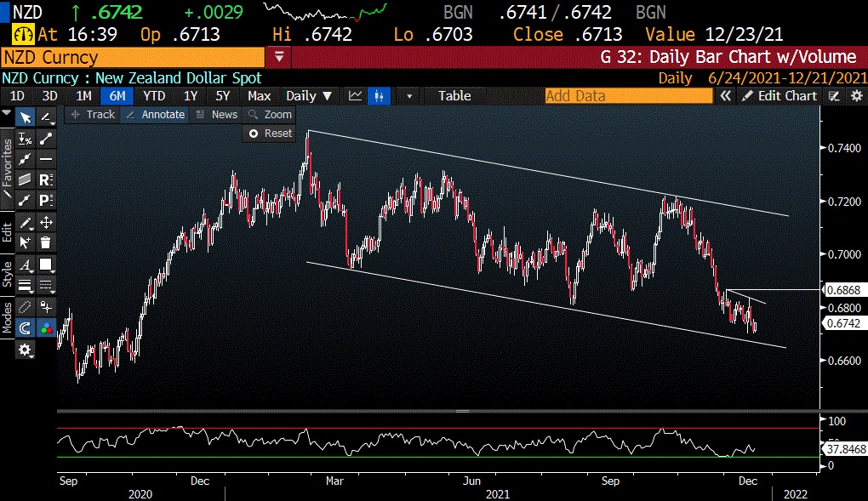Click the gear settings icon in top toolbar
Viewport: 868px width, 501px height.
[x=856, y=96]
